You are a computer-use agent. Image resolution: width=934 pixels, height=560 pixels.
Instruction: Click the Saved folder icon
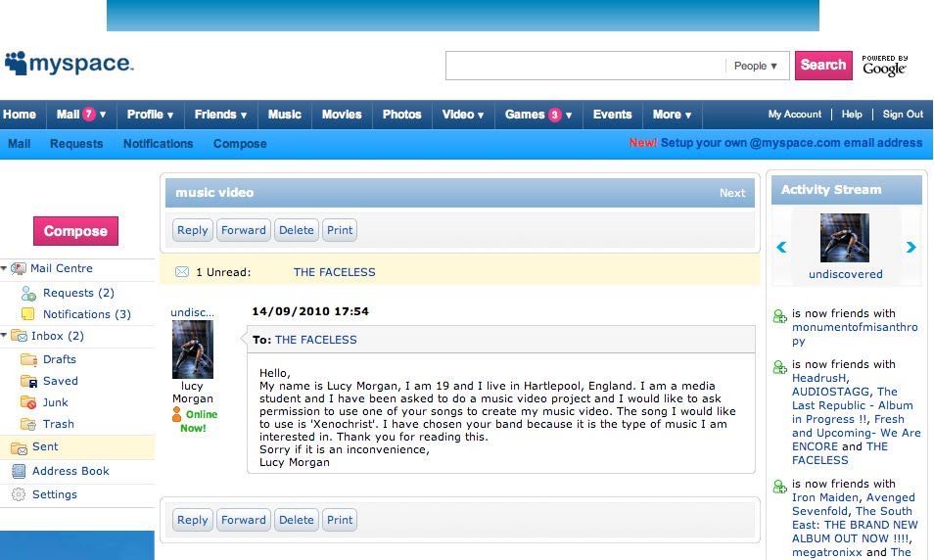pyautogui.click(x=28, y=381)
